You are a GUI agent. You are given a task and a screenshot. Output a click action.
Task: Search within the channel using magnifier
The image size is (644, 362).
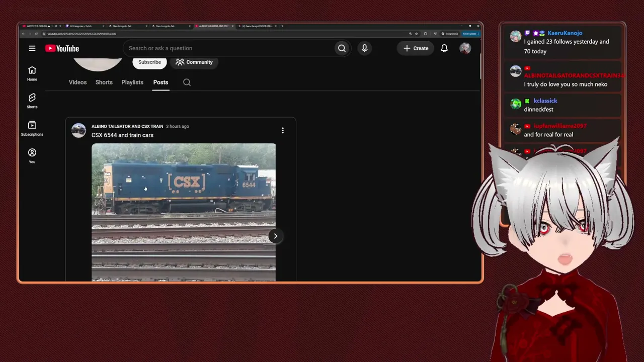187,82
